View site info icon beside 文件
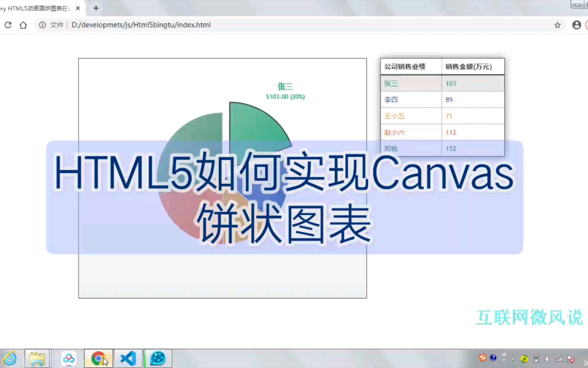The height and width of the screenshot is (368, 588). (42, 25)
